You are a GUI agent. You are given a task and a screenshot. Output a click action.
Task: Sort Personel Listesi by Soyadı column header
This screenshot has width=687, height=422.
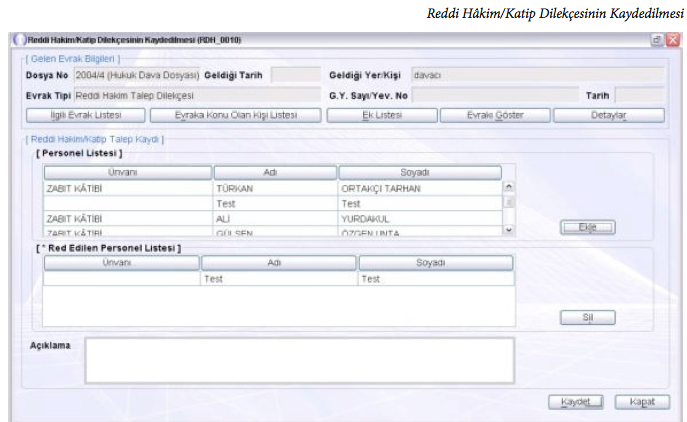point(420,172)
